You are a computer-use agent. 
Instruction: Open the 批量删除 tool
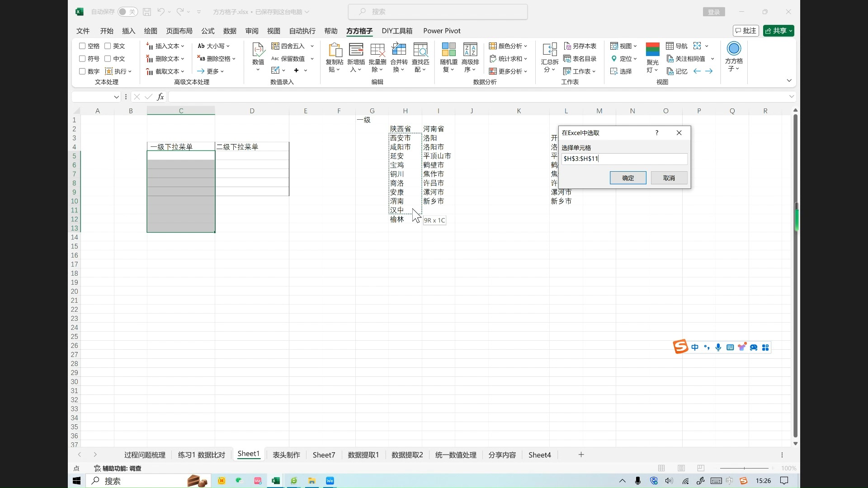pyautogui.click(x=377, y=50)
